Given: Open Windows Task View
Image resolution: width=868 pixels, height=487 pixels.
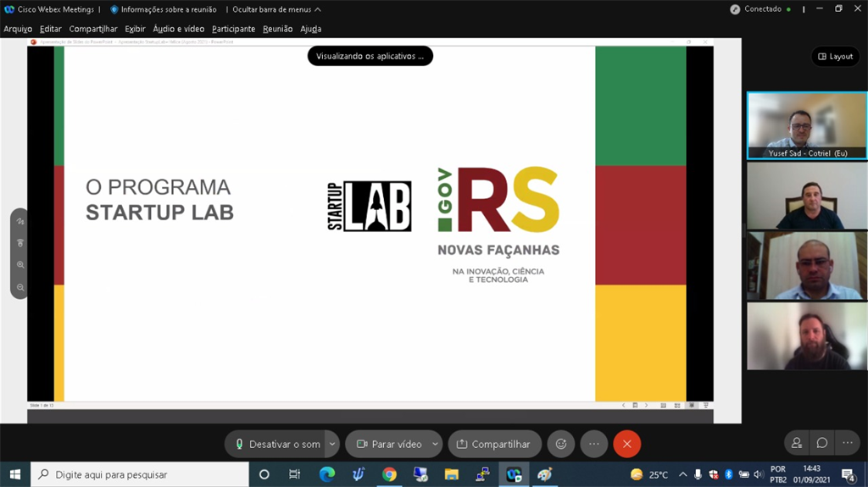Looking at the screenshot, I should 294,474.
